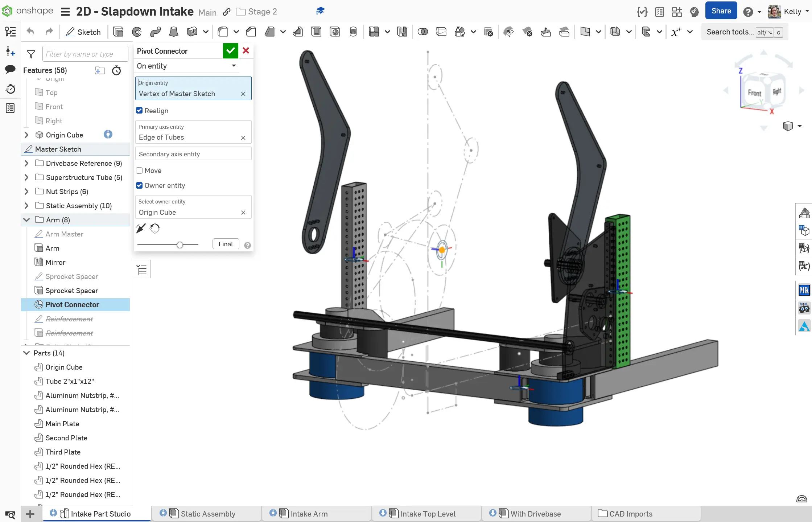
Task: Uncheck the Realign checkbox
Action: point(139,111)
